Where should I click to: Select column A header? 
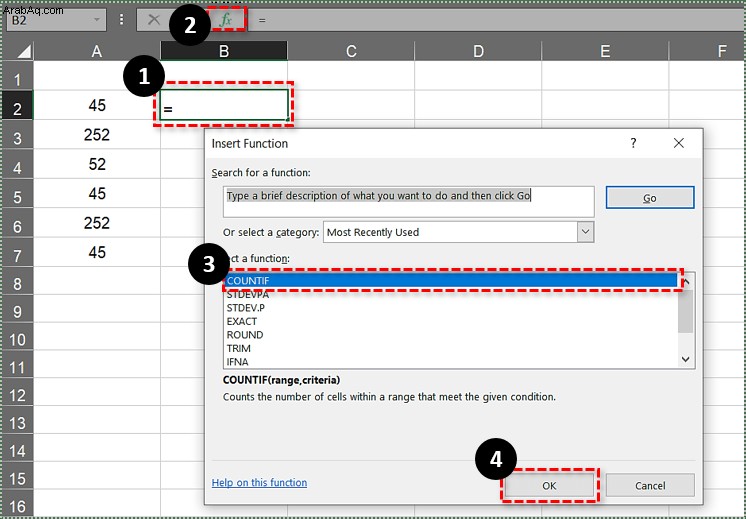97,51
